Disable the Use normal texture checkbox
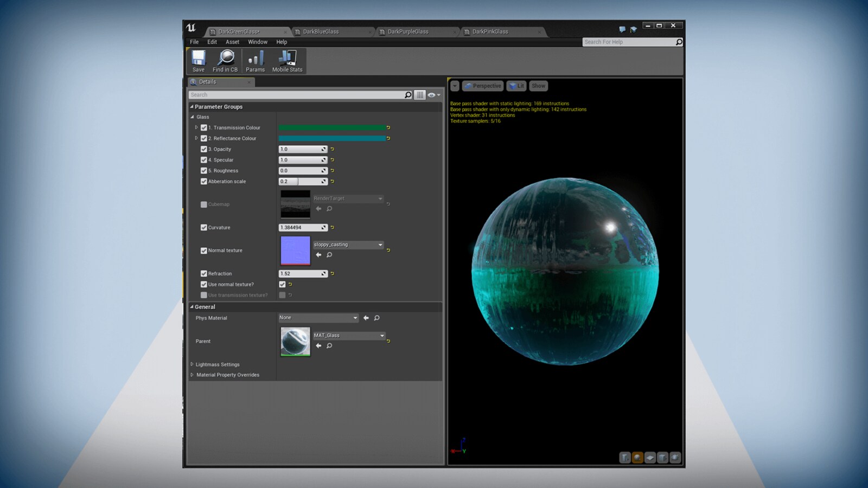Viewport: 868px width, 488px height. pos(282,284)
